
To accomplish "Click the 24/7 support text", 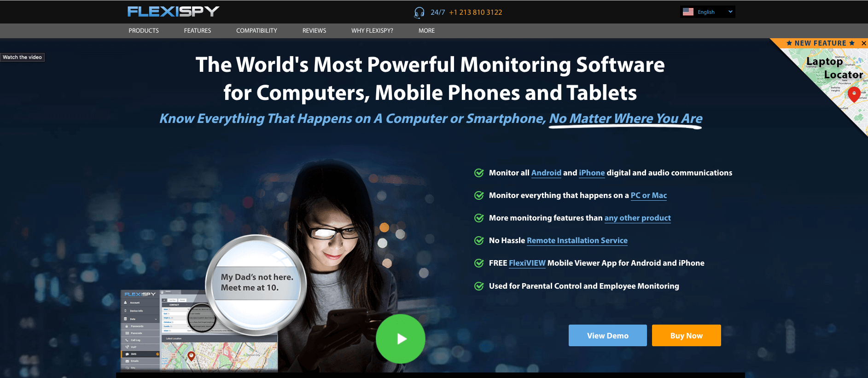I will point(437,12).
